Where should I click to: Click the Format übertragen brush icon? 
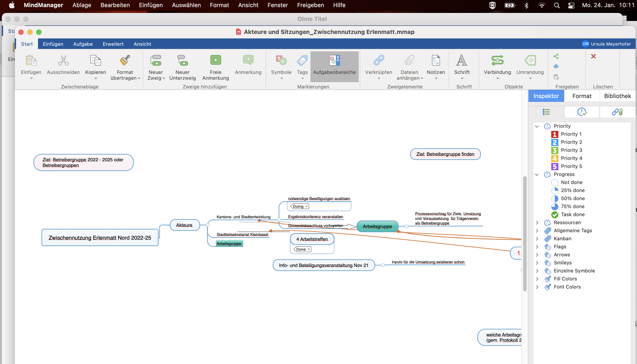point(125,60)
